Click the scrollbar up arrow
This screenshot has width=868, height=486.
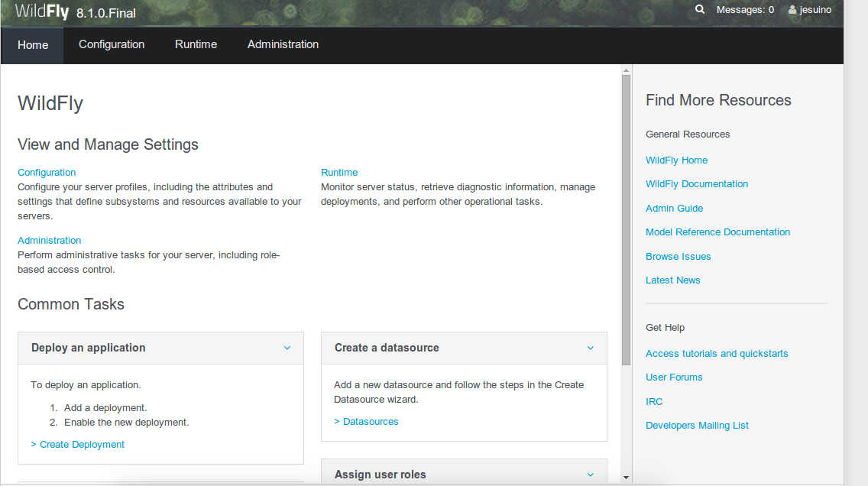pyautogui.click(x=626, y=70)
